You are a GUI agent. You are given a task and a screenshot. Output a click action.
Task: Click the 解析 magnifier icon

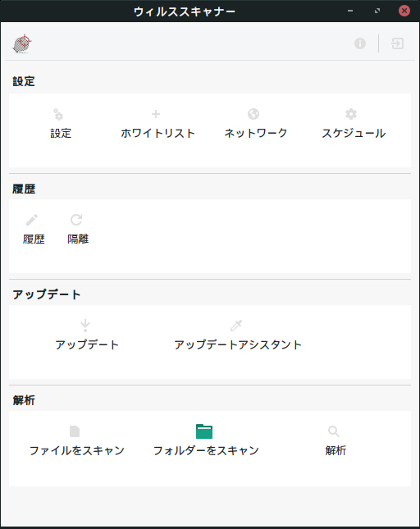coord(334,431)
